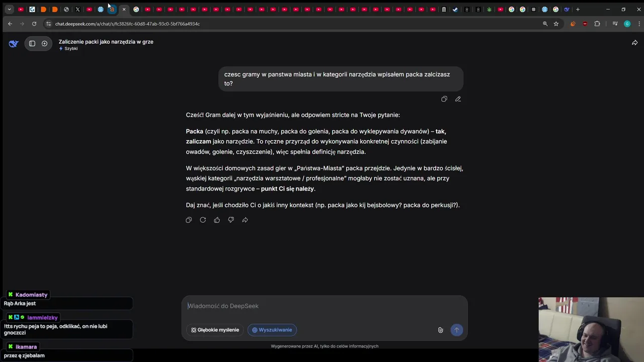
Task: Open the red blocker extension icon
Action: tap(585, 24)
